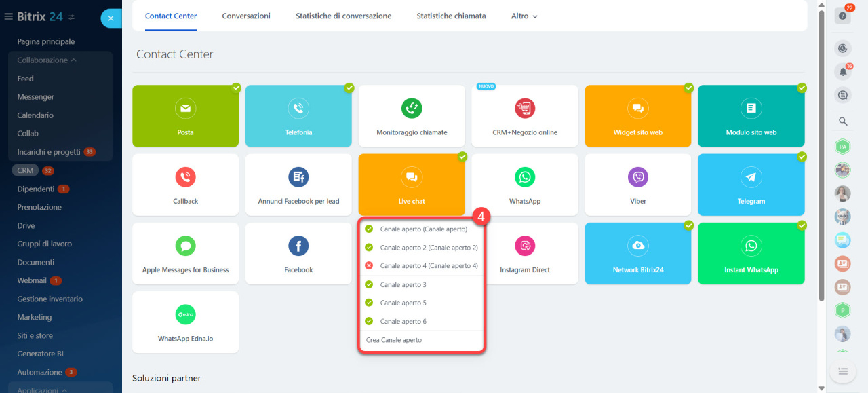The image size is (868, 393).
Task: Select Canale aperto 6 entry
Action: tap(422, 321)
